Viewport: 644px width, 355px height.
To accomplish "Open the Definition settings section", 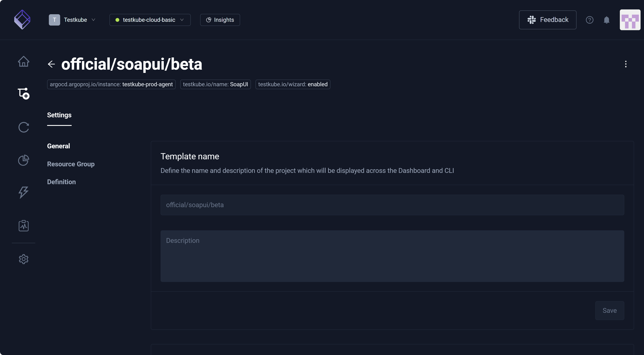I will click(x=61, y=182).
